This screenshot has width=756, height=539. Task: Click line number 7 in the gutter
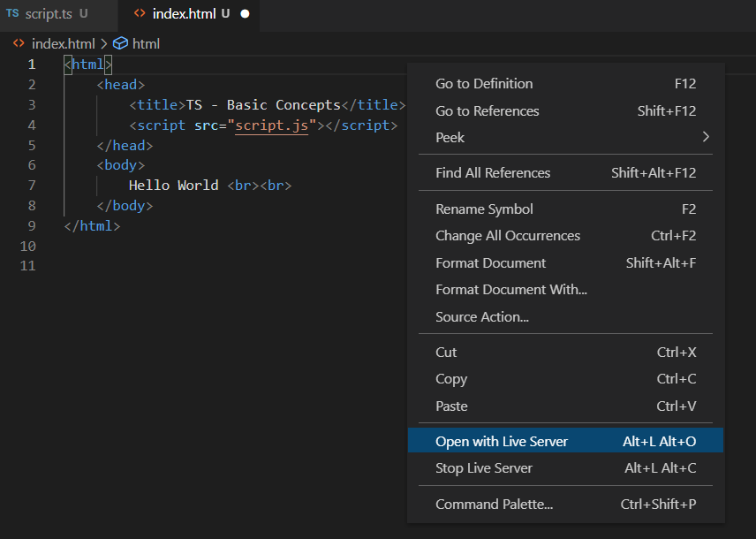pos(32,186)
